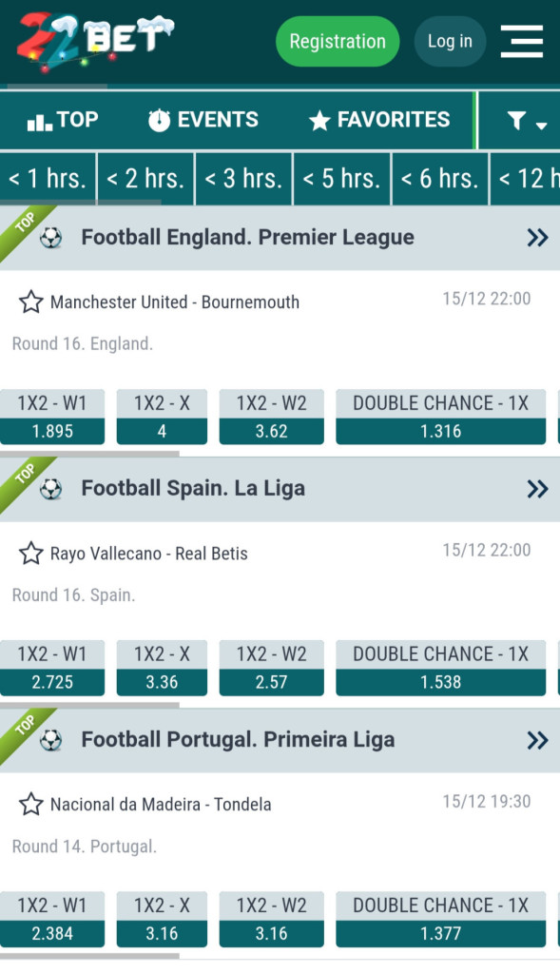The height and width of the screenshot is (974, 560).
Task: Expand the La Liga section via double chevron
Action: [538, 488]
